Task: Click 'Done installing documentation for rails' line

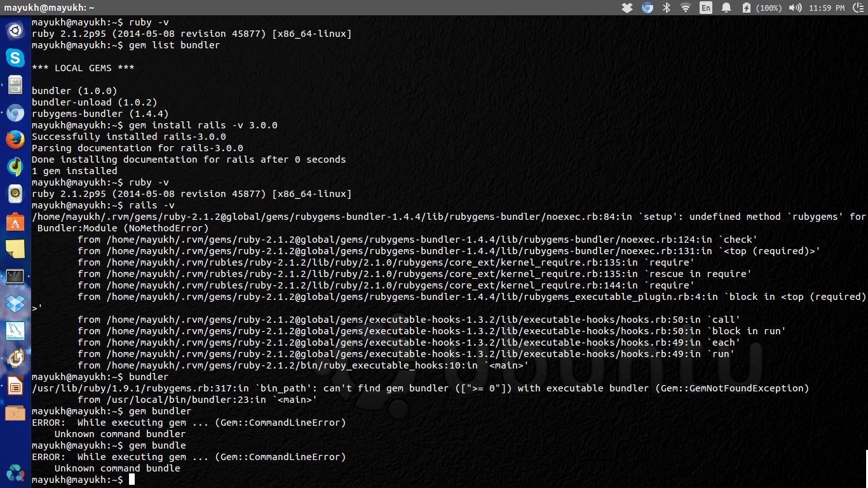Action: (189, 159)
